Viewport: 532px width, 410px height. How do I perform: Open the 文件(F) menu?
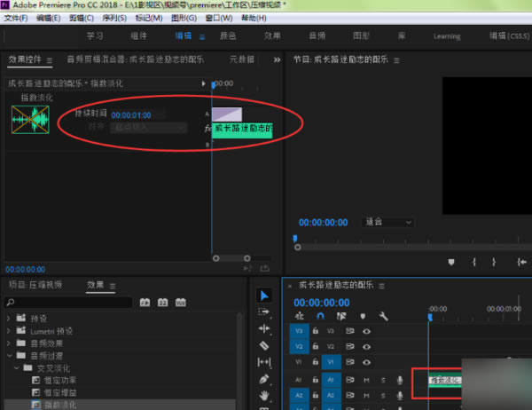click(17, 18)
